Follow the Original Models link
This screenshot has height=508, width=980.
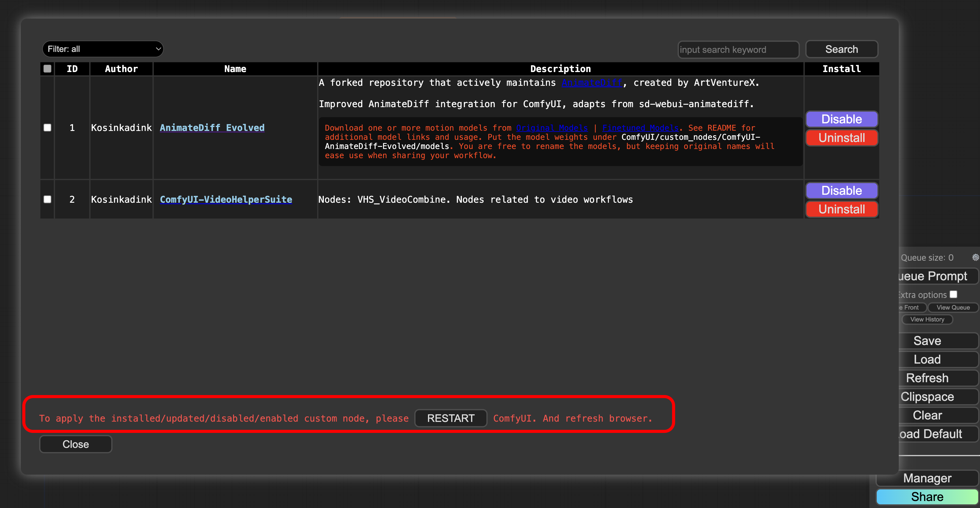[552, 128]
